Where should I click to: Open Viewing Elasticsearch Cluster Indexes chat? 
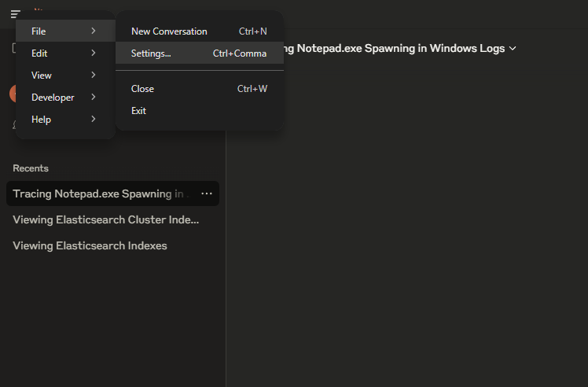[x=106, y=219]
